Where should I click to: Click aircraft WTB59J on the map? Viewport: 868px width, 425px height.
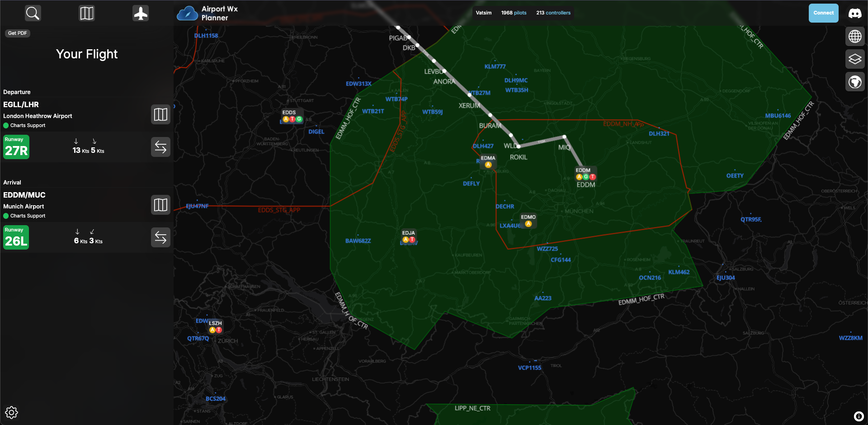[432, 112]
